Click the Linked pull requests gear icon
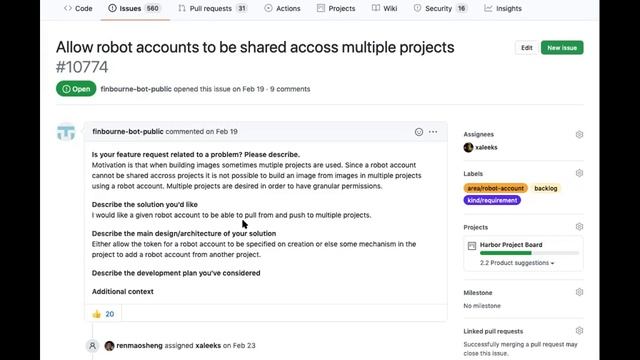640x360 pixels. [x=579, y=331]
